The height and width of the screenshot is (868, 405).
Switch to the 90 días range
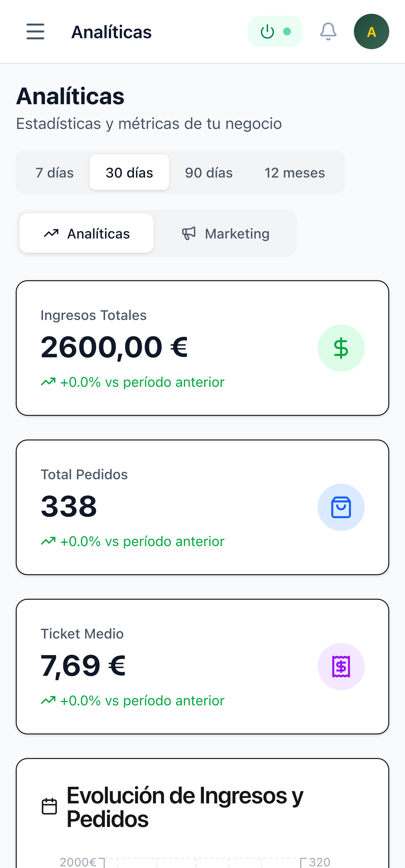(209, 172)
